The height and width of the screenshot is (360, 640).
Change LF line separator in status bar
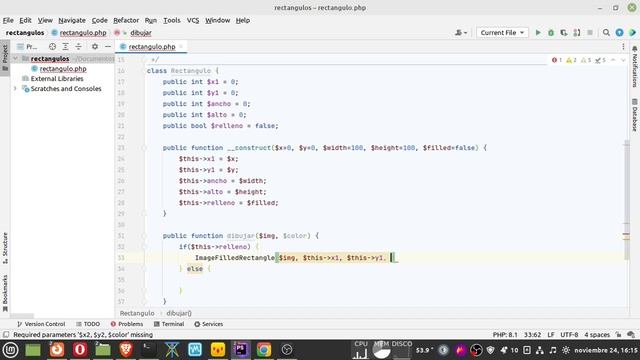[551, 335]
